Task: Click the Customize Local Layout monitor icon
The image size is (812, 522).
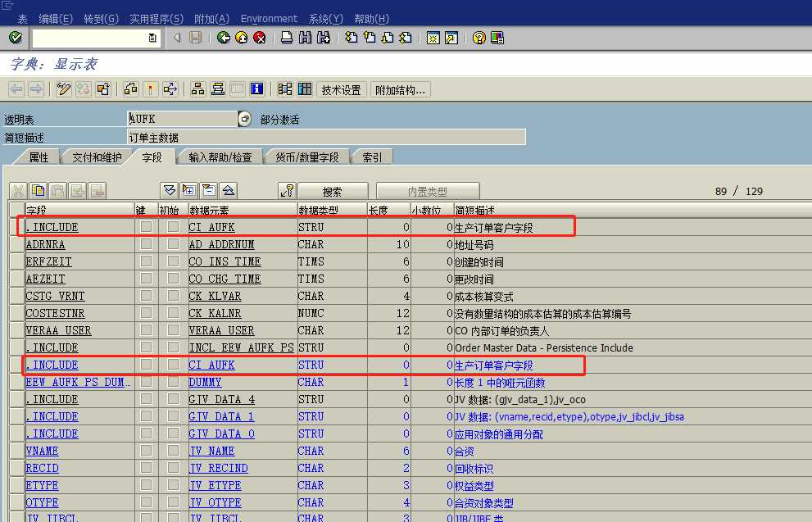Action: (497, 38)
